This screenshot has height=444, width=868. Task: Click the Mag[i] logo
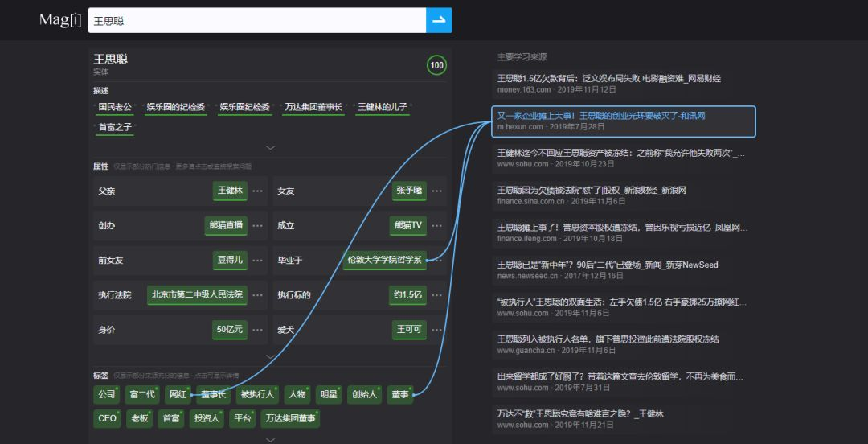coord(59,20)
